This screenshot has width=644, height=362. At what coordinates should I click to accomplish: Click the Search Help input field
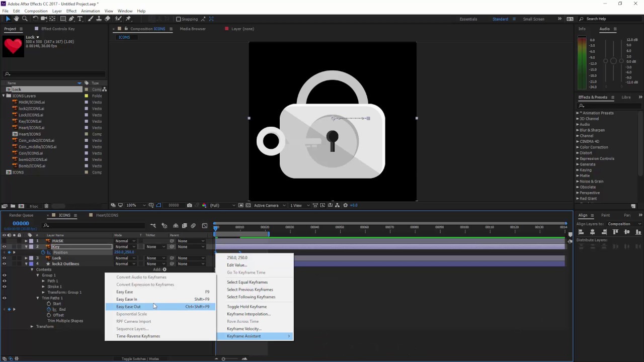(610, 19)
